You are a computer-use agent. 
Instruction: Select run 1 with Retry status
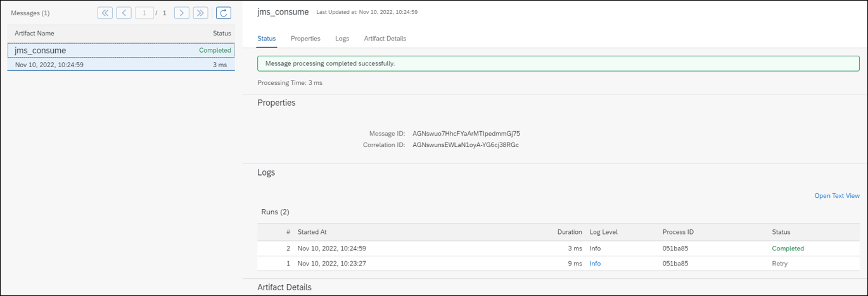click(558, 264)
